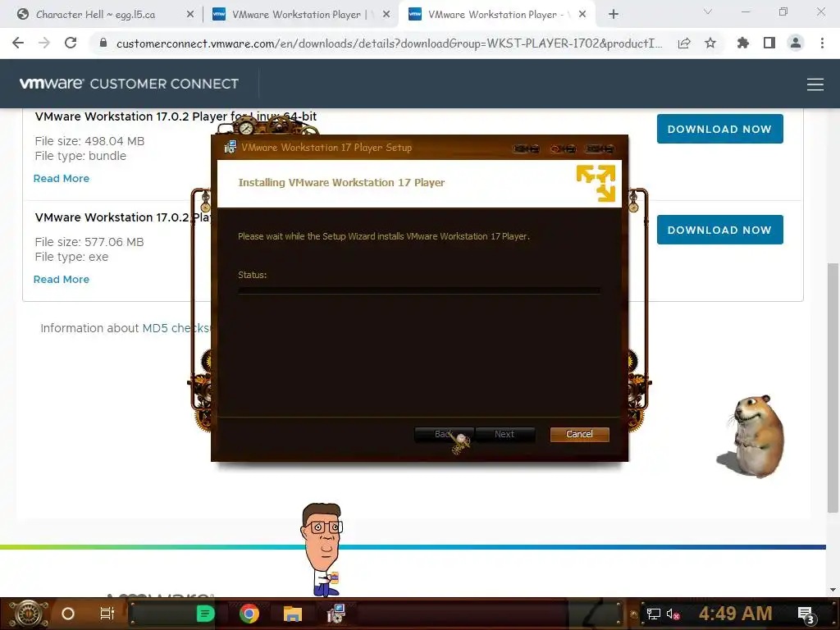The height and width of the screenshot is (630, 840).
Task: Click the address bar URL
Action: pos(390,43)
